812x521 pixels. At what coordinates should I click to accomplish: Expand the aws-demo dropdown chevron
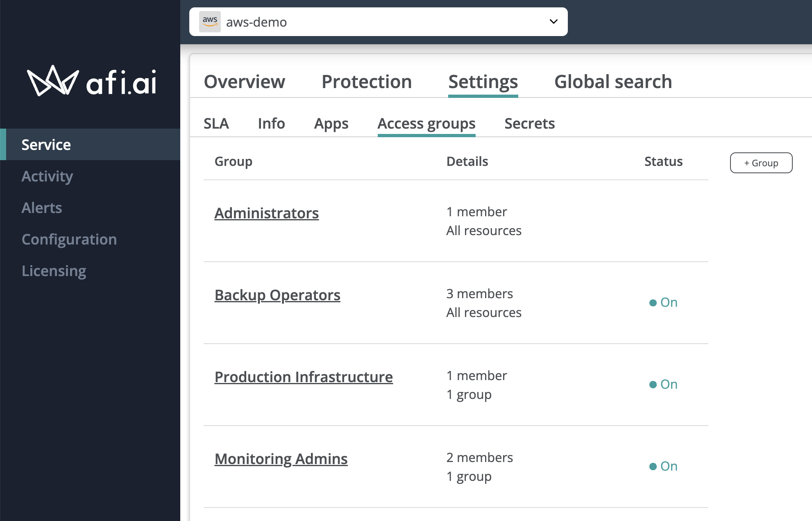pyautogui.click(x=553, y=22)
